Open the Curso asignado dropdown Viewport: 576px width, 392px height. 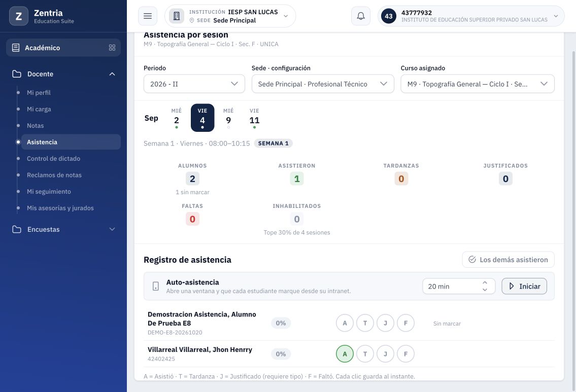(478, 84)
